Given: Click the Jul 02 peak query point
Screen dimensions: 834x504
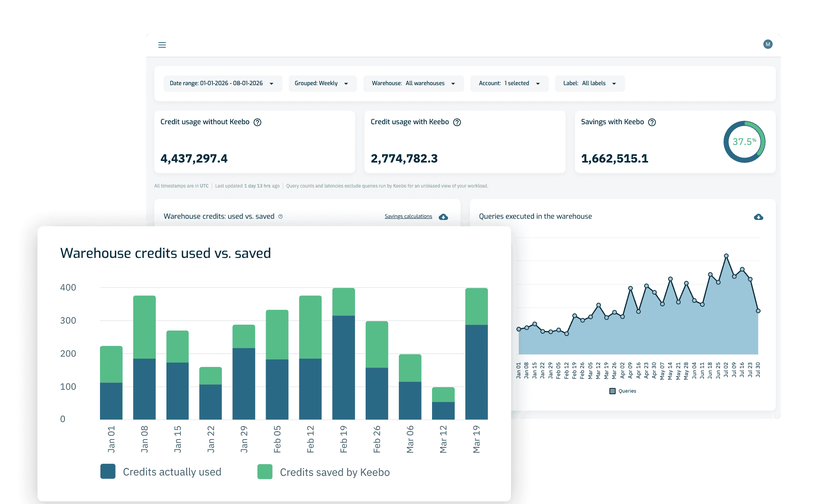Looking at the screenshot, I should click(726, 256).
